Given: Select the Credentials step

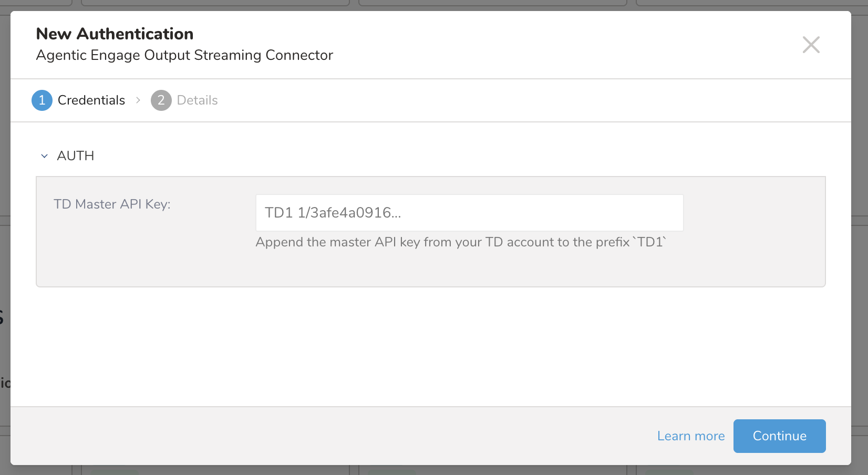Looking at the screenshot, I should click(91, 100).
